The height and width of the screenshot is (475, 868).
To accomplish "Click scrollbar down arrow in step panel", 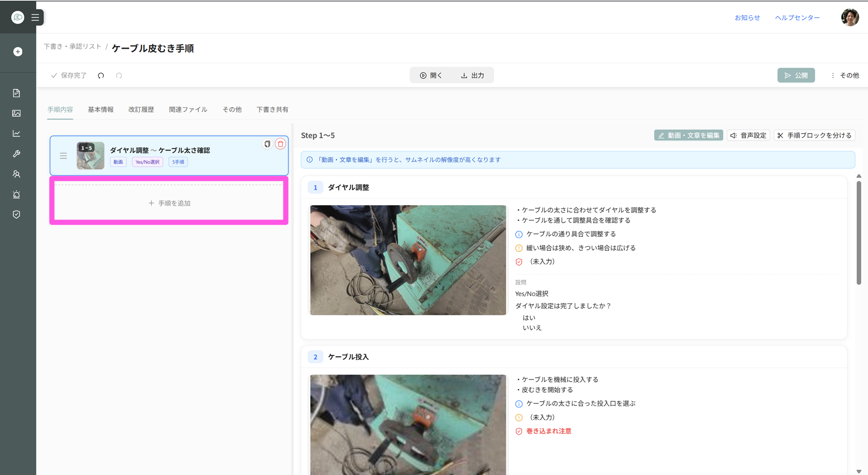I will 858,471.
